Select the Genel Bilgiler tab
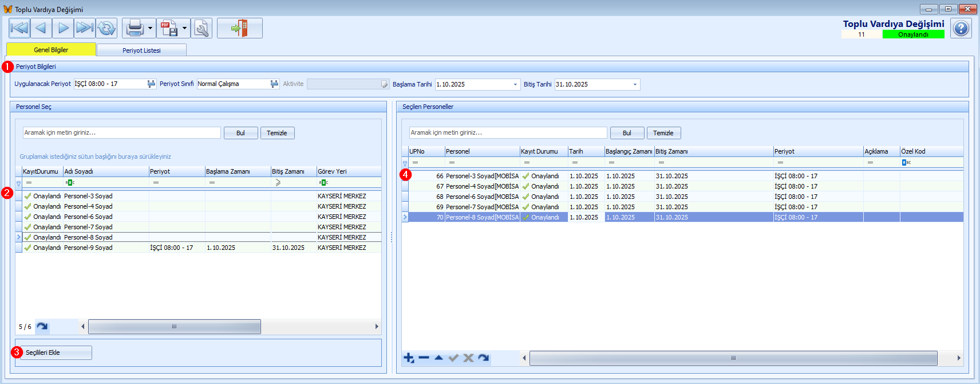The image size is (980, 384). point(51,50)
